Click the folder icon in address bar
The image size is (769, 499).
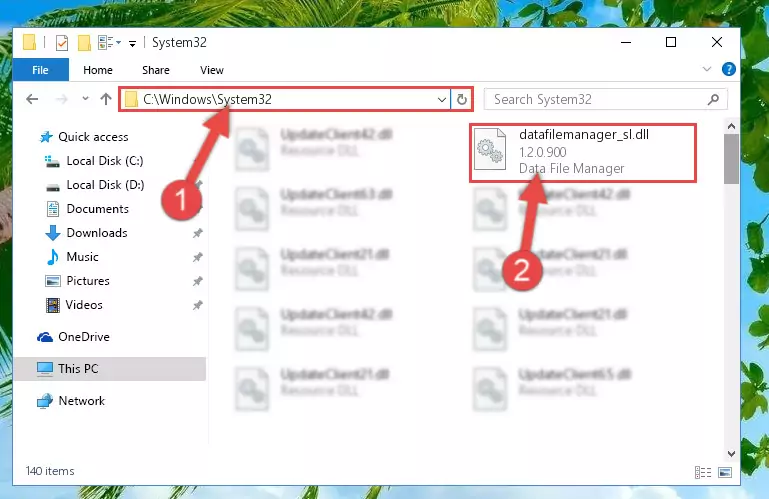(x=130, y=100)
